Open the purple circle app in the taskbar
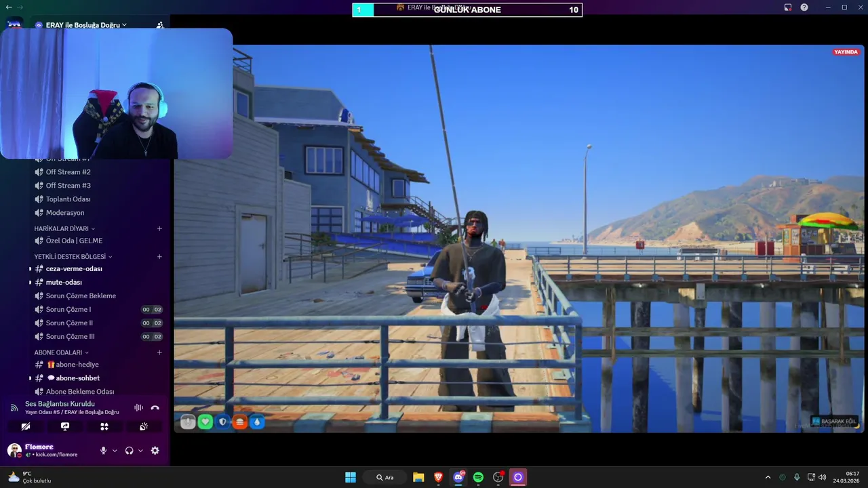The image size is (868, 488). pyautogui.click(x=518, y=477)
